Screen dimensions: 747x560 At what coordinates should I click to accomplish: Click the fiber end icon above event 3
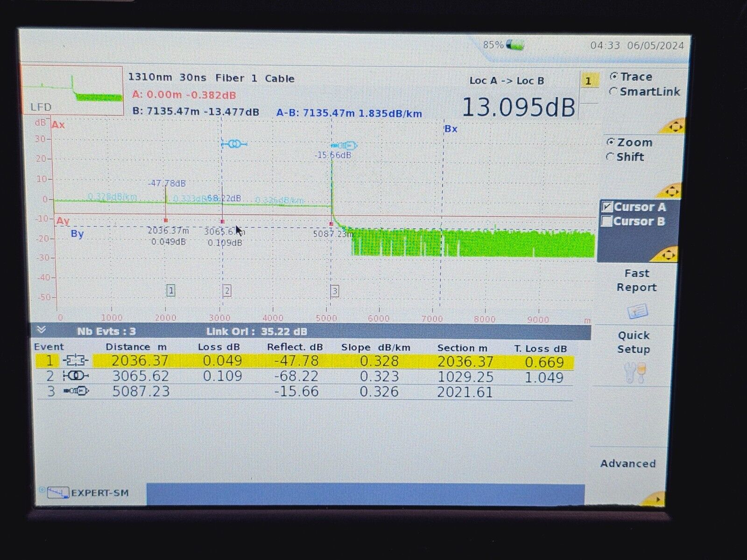[x=344, y=145]
